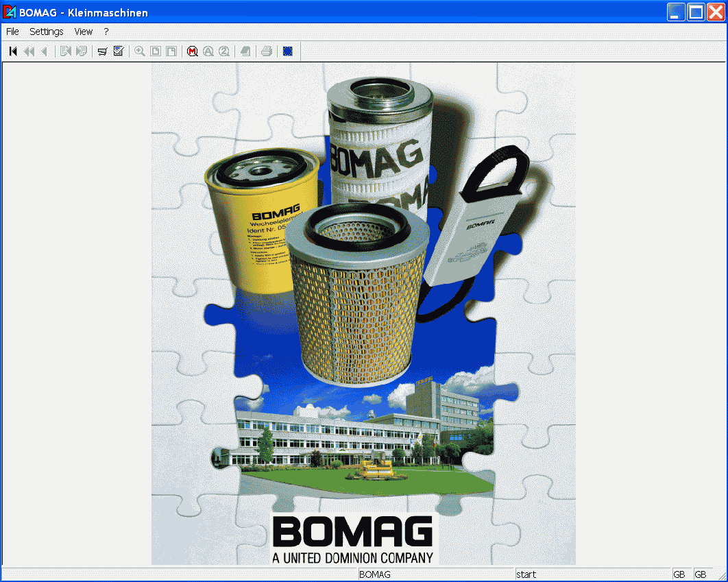Open the File menu
This screenshot has width=728, height=582.
(x=12, y=32)
